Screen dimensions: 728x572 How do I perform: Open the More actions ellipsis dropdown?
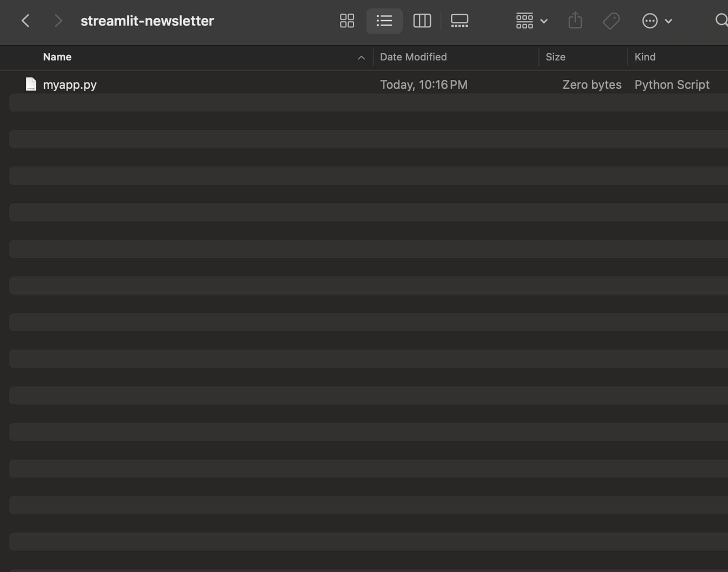pos(649,20)
